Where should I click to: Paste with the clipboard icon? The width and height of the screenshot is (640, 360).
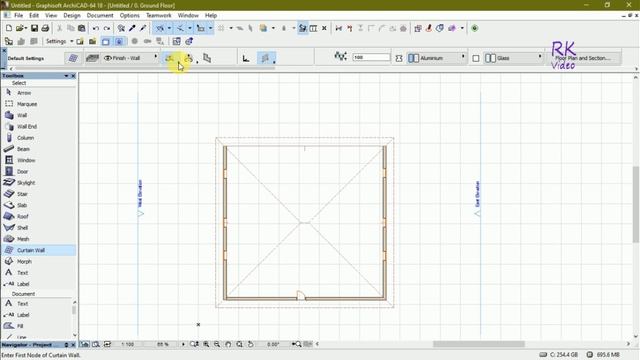click(82, 28)
